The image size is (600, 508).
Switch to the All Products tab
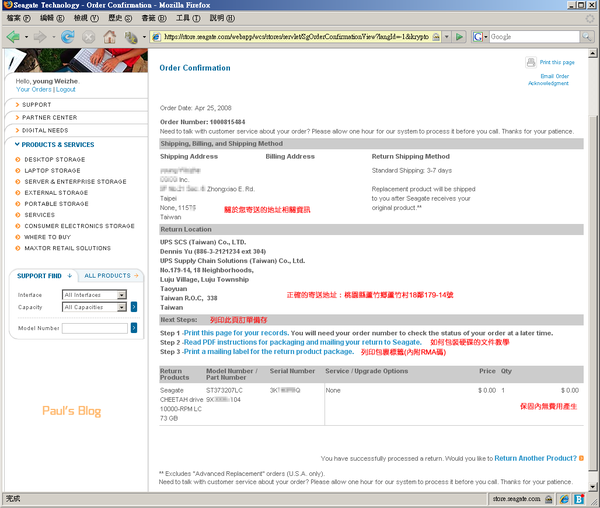click(111, 275)
